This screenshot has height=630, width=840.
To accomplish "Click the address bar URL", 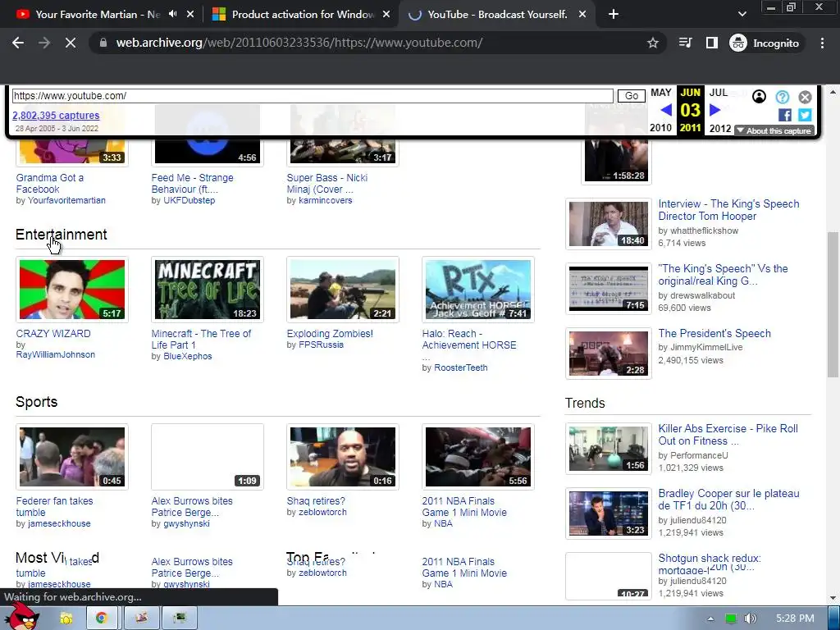I will coord(299,43).
